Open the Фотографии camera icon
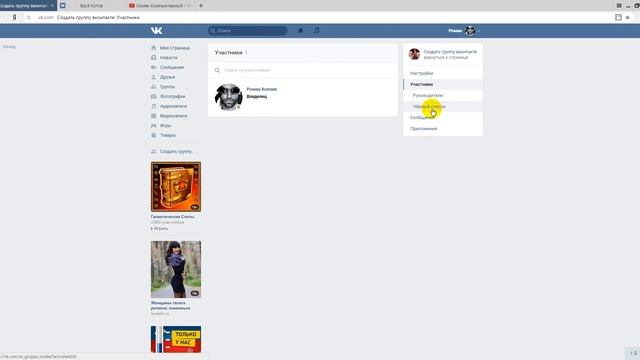Image resolution: width=640 pixels, height=360 pixels. coord(153,96)
